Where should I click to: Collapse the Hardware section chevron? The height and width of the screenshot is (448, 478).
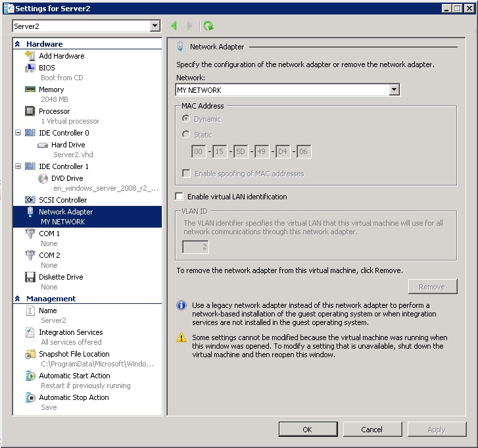pos(18,44)
